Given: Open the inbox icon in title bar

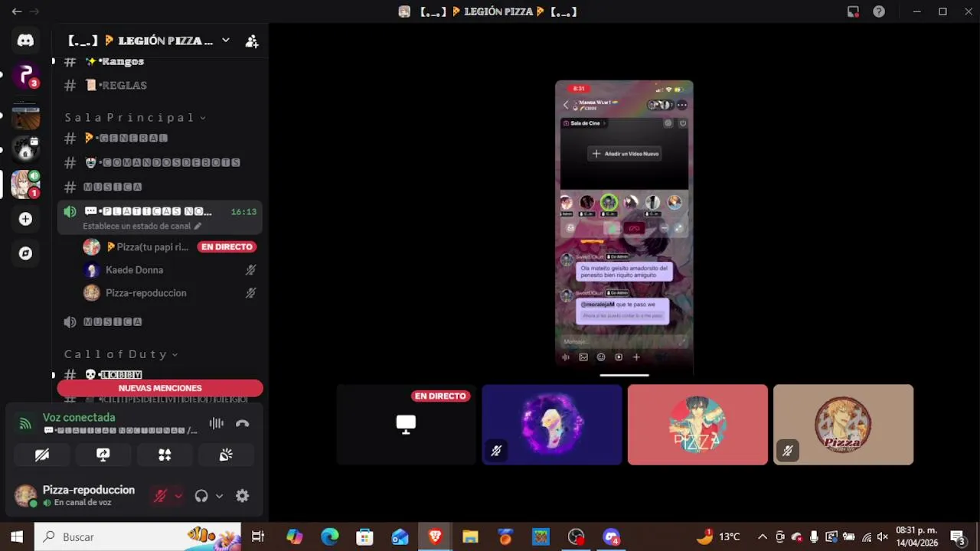Looking at the screenshot, I should pyautogui.click(x=853, y=11).
